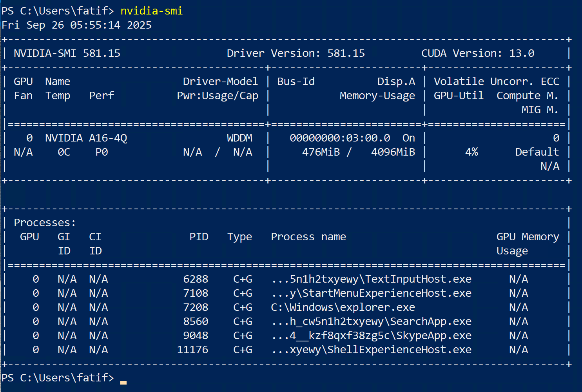This screenshot has height=392, width=582.
Task: Click the timestamp line Fri Sep 26
Action: [x=76, y=25]
